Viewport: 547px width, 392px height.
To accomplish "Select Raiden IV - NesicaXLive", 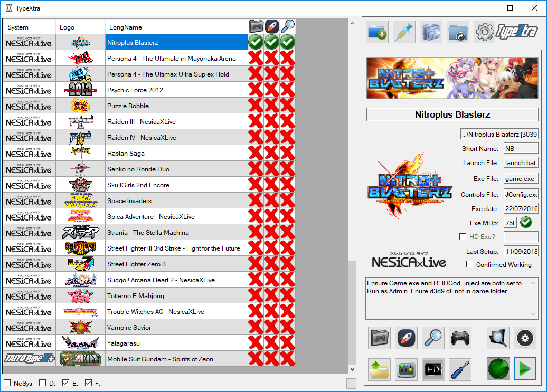I will click(176, 137).
